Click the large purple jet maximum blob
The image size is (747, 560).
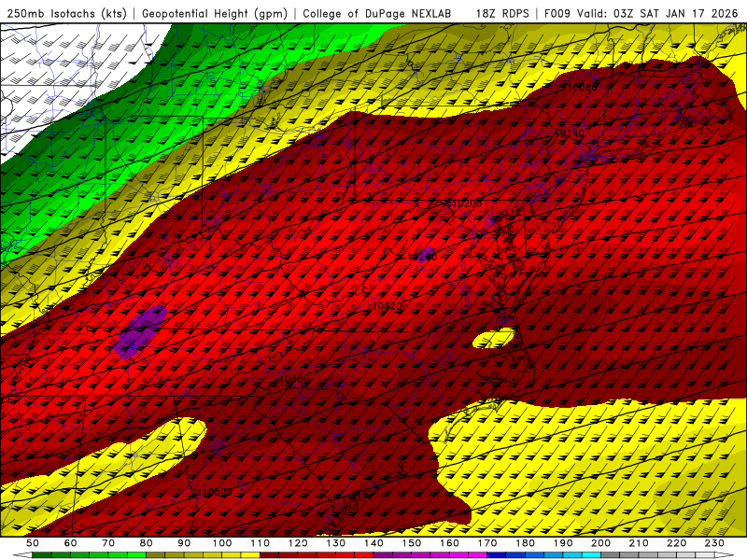[141, 331]
